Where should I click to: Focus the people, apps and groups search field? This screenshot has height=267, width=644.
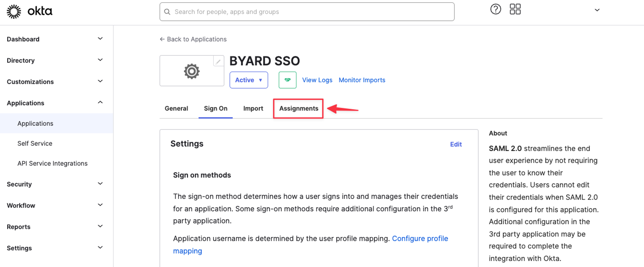point(307,12)
